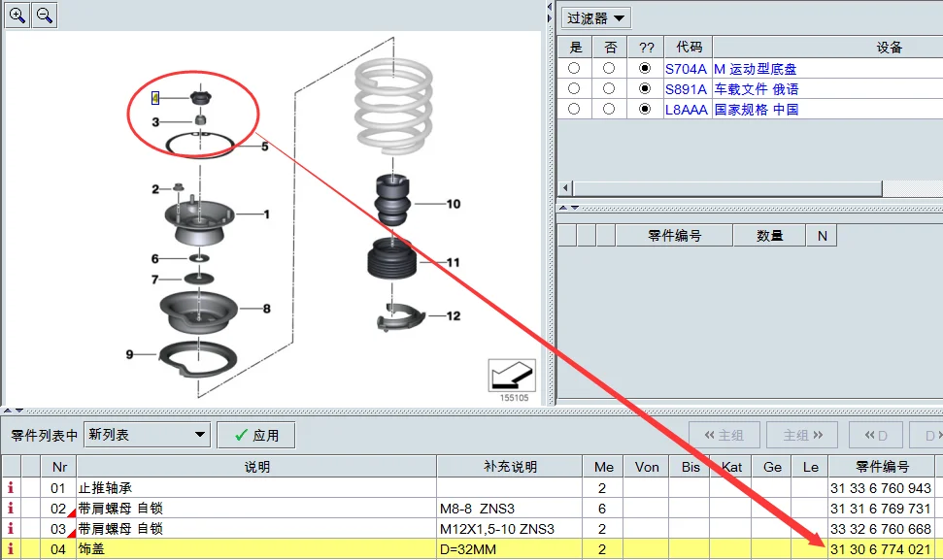Select the 饰盖 description cell
Image resolution: width=943 pixels, height=560 pixels.
point(256,549)
